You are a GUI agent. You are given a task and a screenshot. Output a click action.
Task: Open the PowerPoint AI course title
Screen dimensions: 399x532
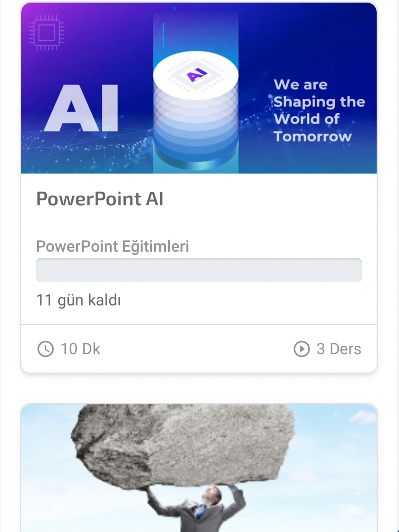[100, 199]
